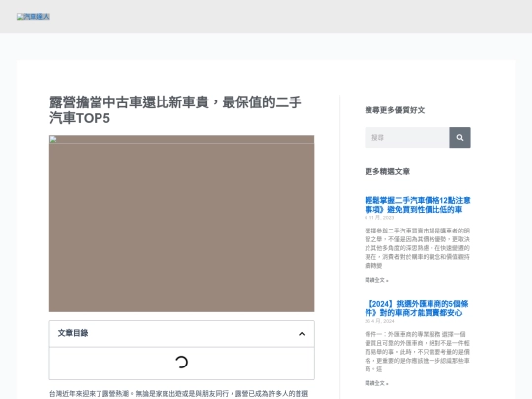Click the 更多精選文章 heading
This screenshot has width=532, height=399.
tap(387, 172)
